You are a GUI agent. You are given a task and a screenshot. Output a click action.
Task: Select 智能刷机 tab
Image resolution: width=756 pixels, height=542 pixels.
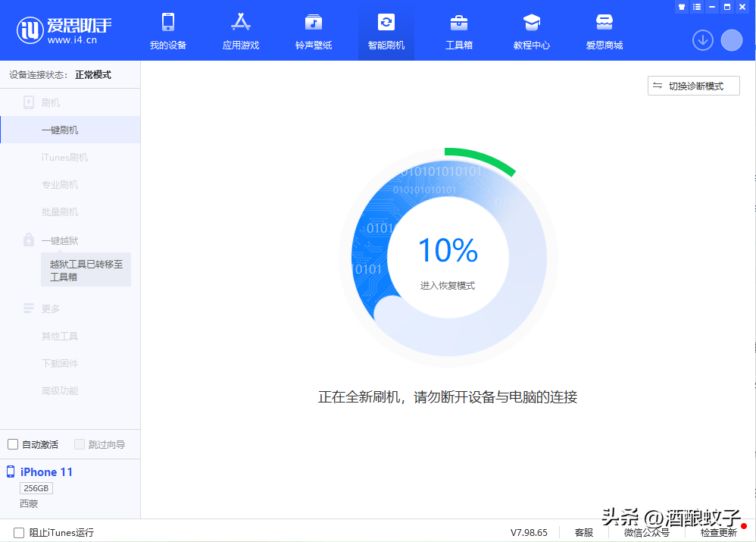[386, 31]
